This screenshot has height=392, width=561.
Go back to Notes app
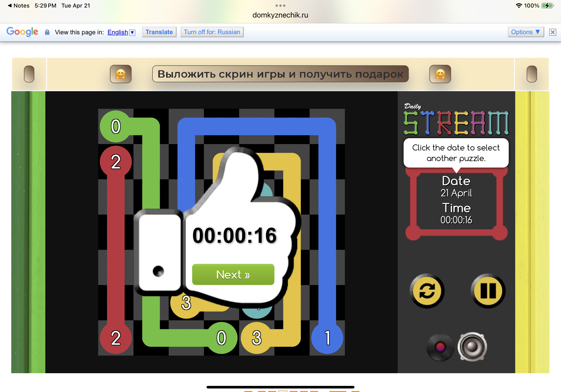pyautogui.click(x=19, y=5)
